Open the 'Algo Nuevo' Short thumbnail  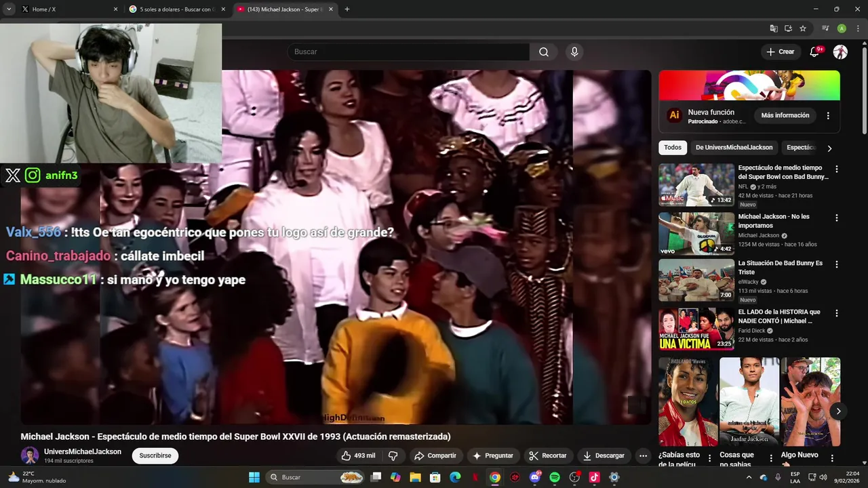810,402
